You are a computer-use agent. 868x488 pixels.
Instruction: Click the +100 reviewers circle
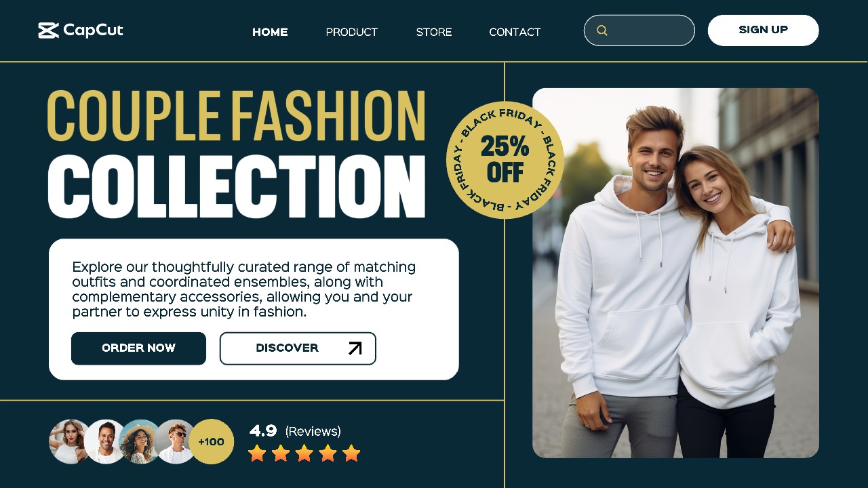click(211, 441)
